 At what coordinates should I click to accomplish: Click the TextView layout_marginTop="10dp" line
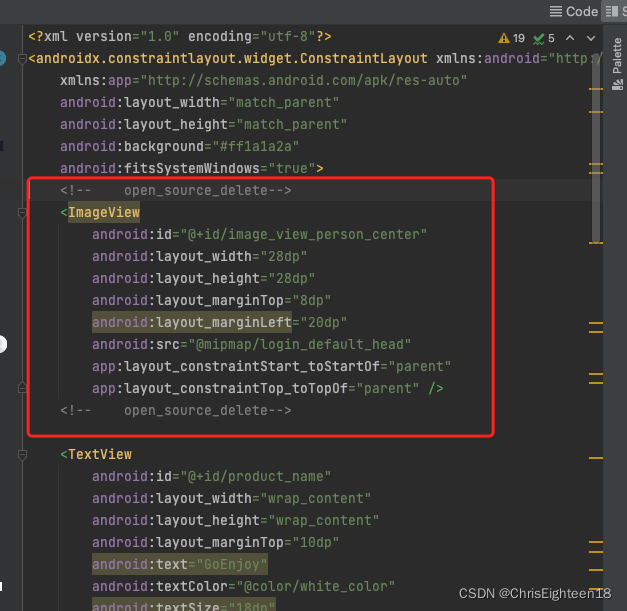(x=216, y=543)
